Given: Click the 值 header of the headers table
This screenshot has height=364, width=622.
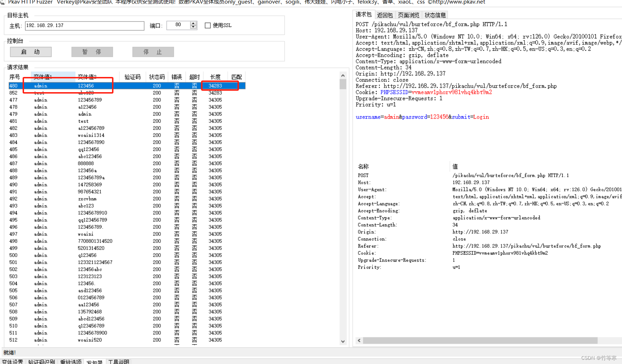Looking at the screenshot, I should point(455,166).
